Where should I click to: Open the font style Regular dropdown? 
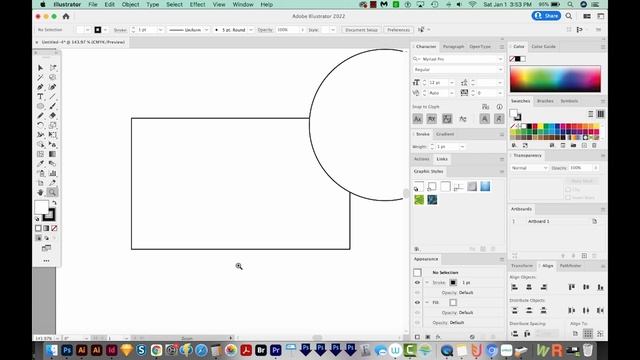click(500, 70)
